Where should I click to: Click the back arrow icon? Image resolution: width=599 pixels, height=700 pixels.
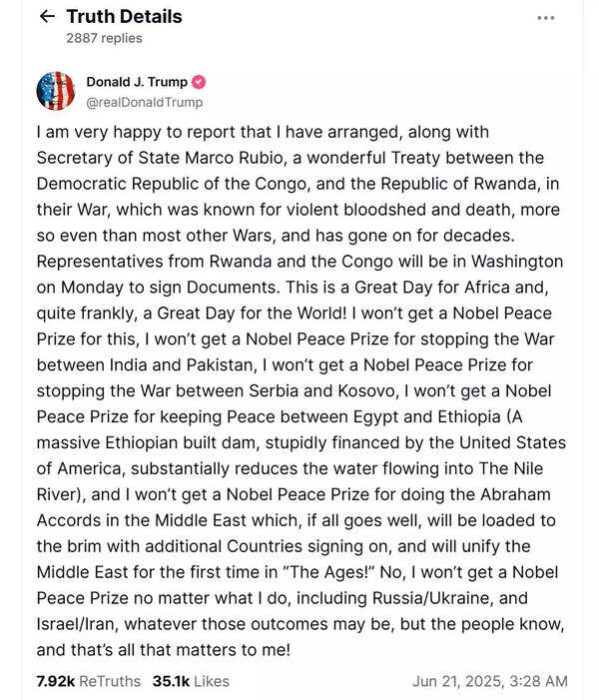click(x=46, y=17)
